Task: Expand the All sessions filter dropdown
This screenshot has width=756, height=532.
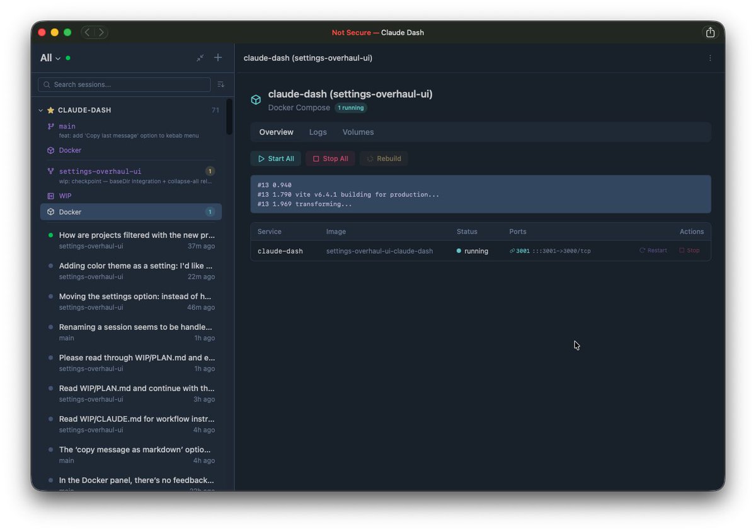Action: [50, 58]
